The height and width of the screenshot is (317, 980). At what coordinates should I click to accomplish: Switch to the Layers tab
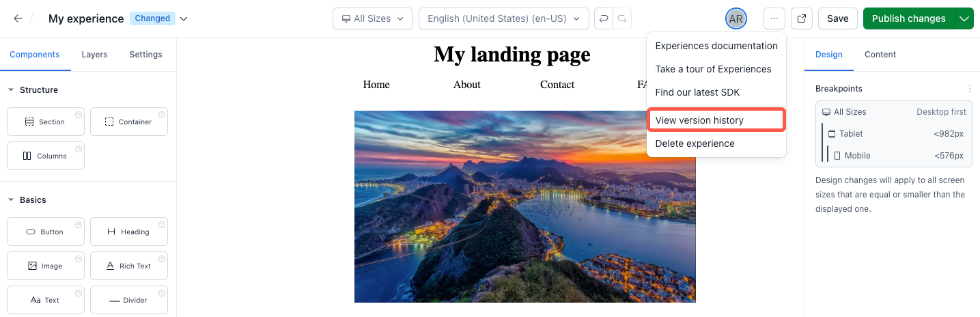[94, 55]
